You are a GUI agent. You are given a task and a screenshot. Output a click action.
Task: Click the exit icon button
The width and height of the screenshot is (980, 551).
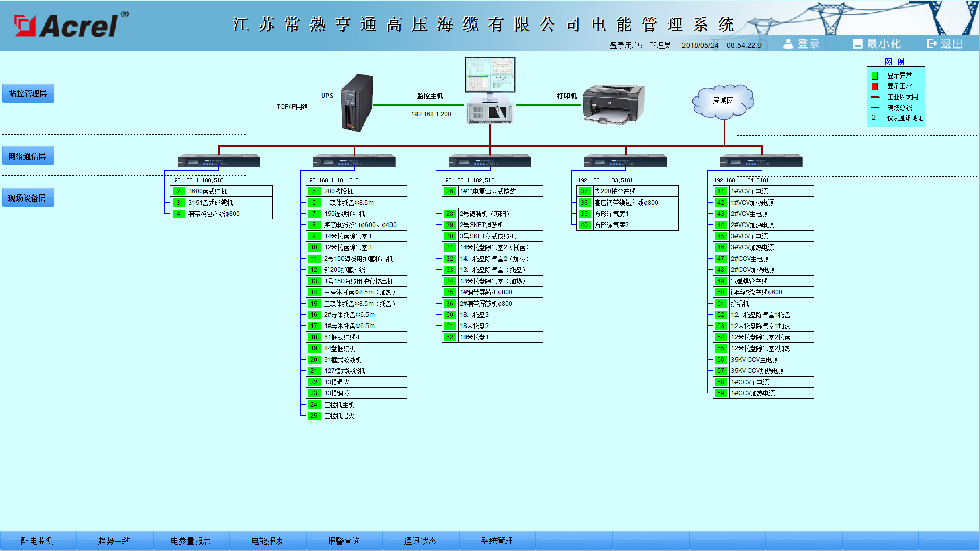945,44
